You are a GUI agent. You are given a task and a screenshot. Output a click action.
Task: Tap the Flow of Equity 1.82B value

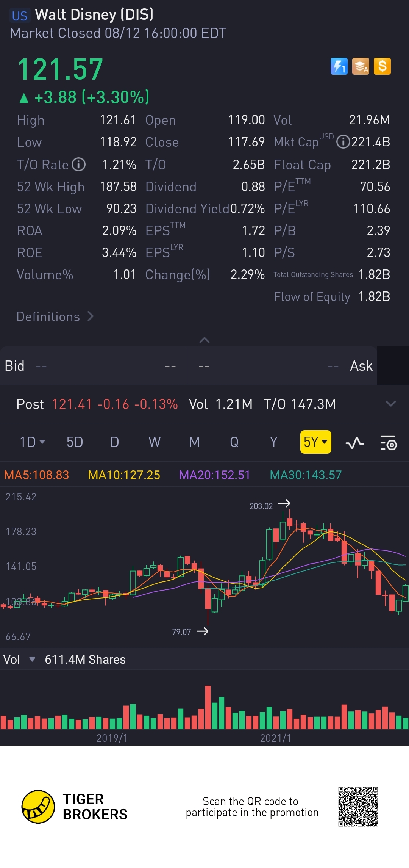point(374,296)
